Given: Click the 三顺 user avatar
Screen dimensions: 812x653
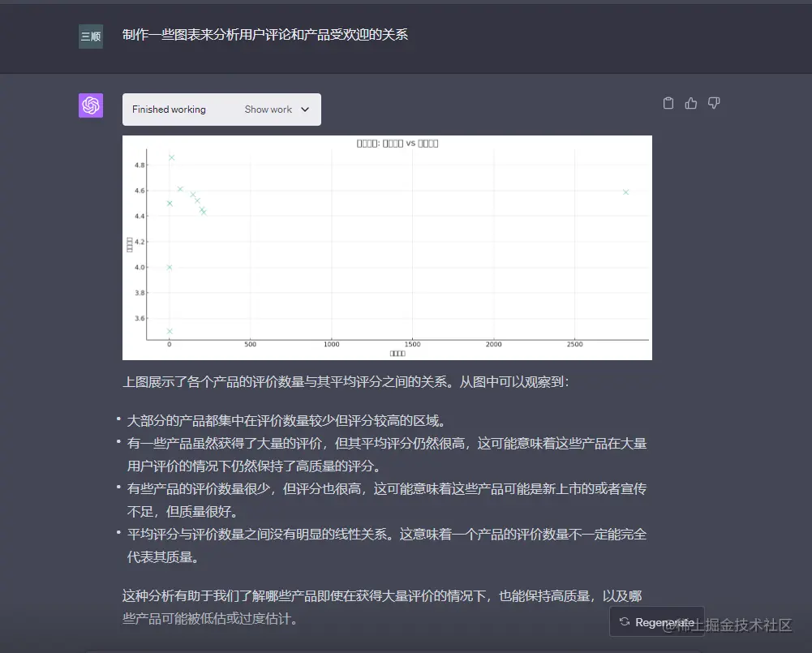Looking at the screenshot, I should point(90,36).
